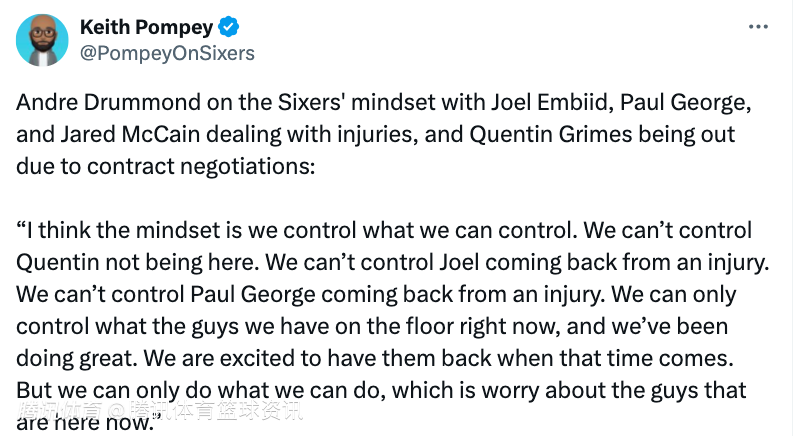Image resolution: width=802 pixels, height=436 pixels.
Task: Click the blue verified checkmark badge
Action: (x=229, y=27)
